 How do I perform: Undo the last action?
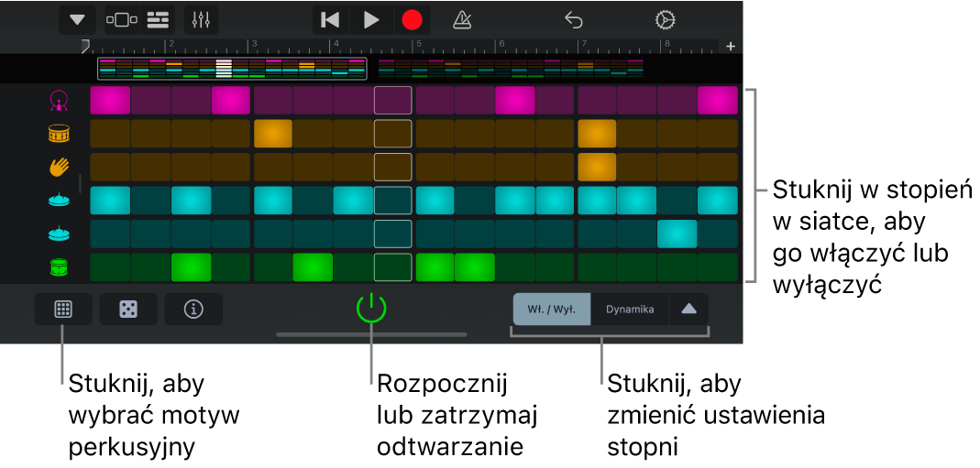click(574, 20)
